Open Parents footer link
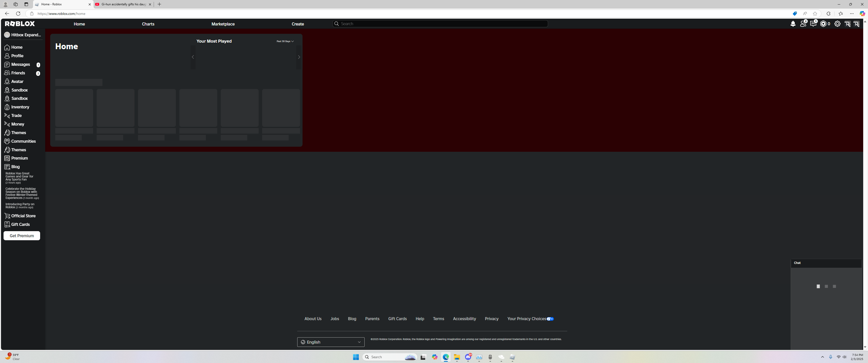 point(372,319)
